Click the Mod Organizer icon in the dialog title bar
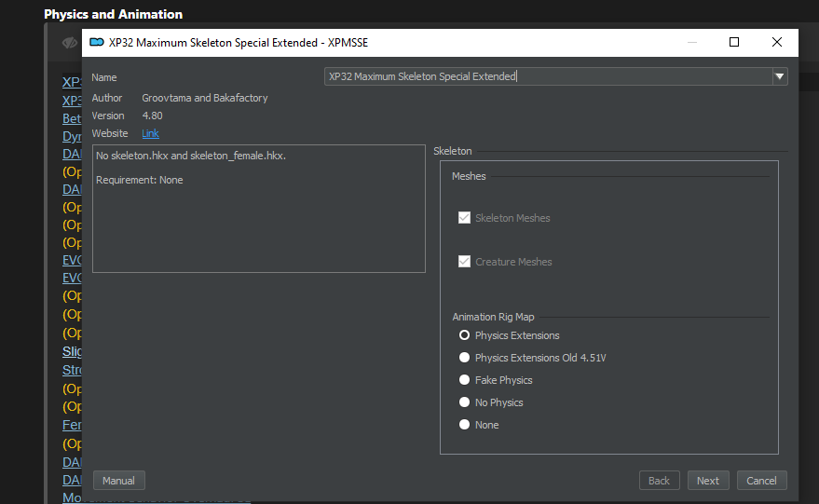The width and height of the screenshot is (819, 504). coord(97,42)
